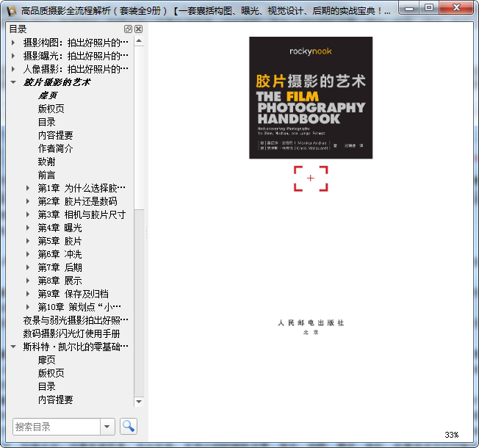Open the 搜索目录 history dropdown arrow

tap(107, 426)
